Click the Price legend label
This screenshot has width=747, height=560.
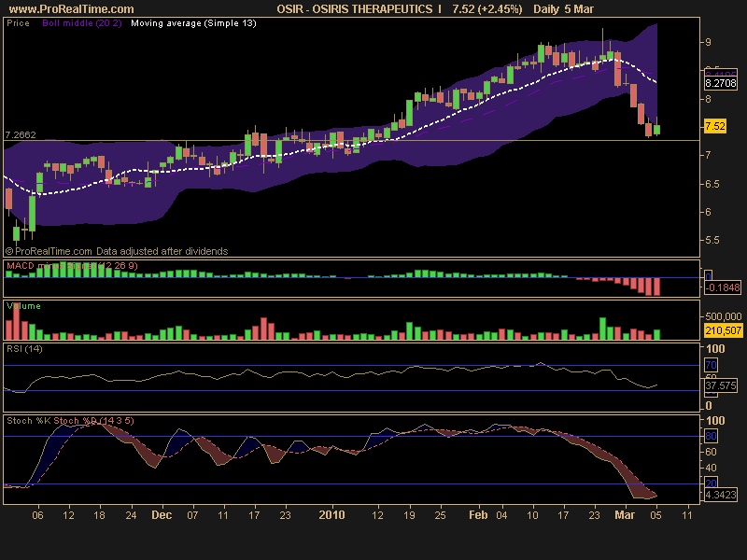tap(18, 22)
